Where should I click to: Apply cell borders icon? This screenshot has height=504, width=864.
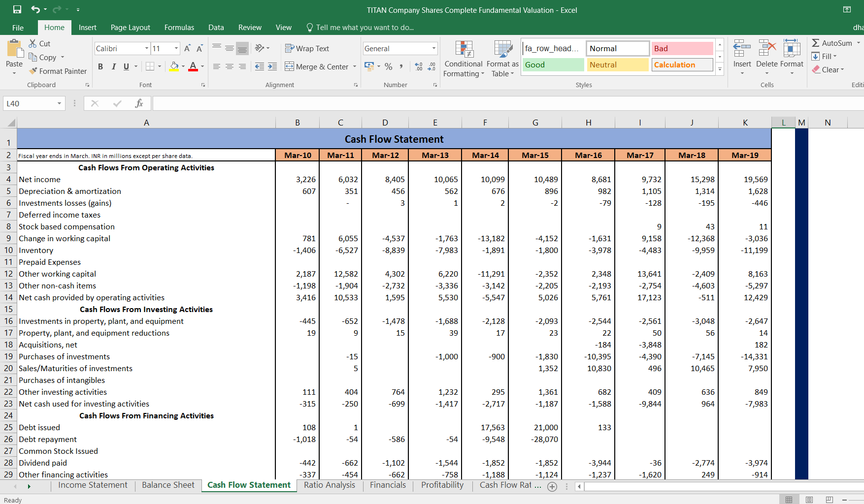tap(150, 66)
